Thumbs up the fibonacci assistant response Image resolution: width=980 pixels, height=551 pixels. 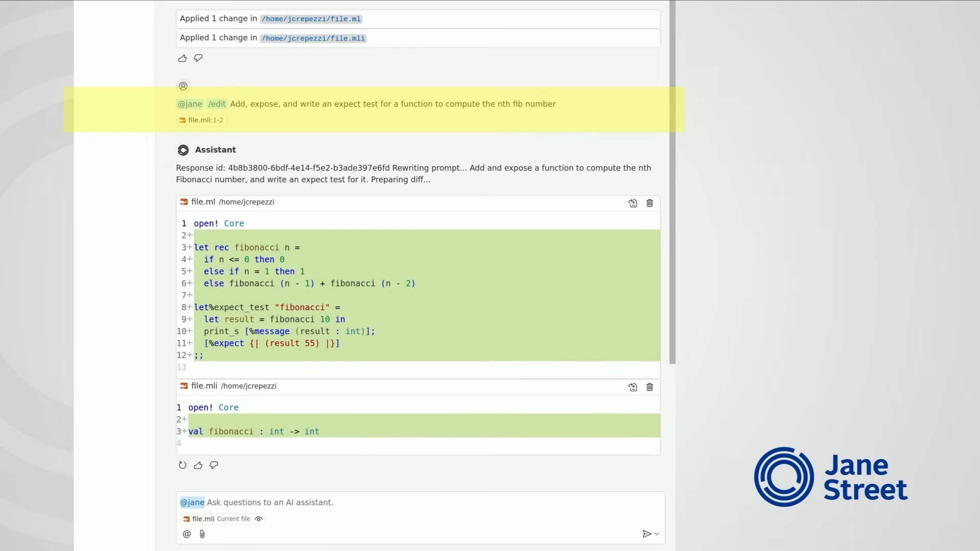point(198,465)
